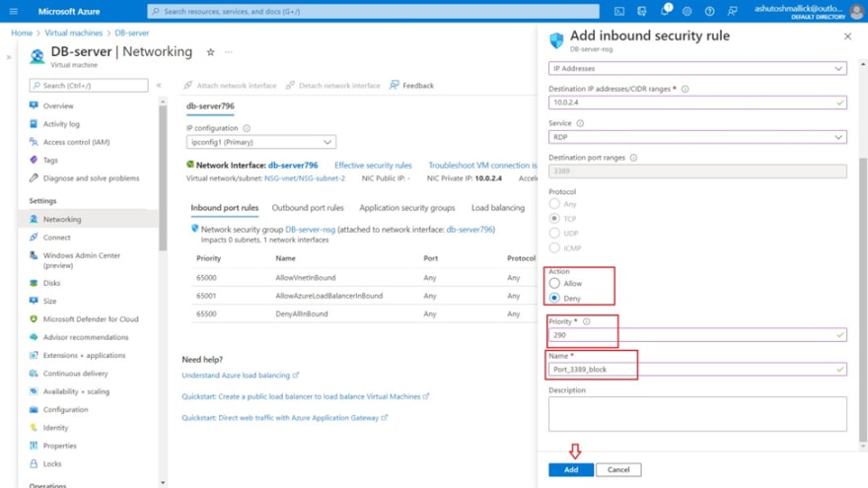Click info icon next to Destination port ranges
This screenshot has width=868, height=488.
tap(634, 158)
